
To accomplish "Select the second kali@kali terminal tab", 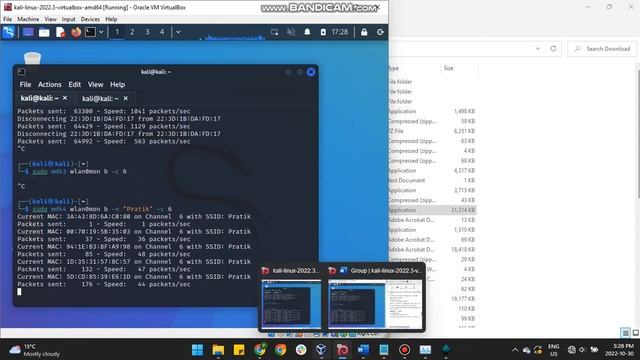I will pos(100,98).
